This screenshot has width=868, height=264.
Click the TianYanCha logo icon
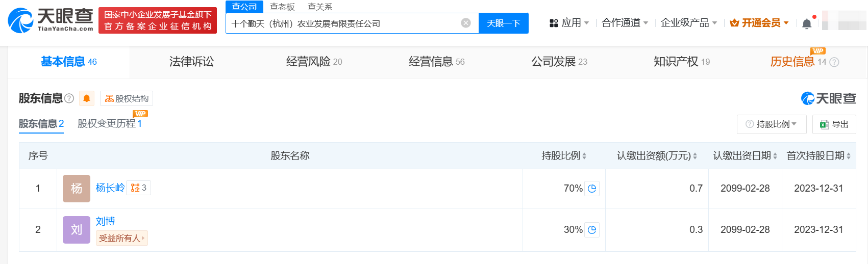point(20,20)
